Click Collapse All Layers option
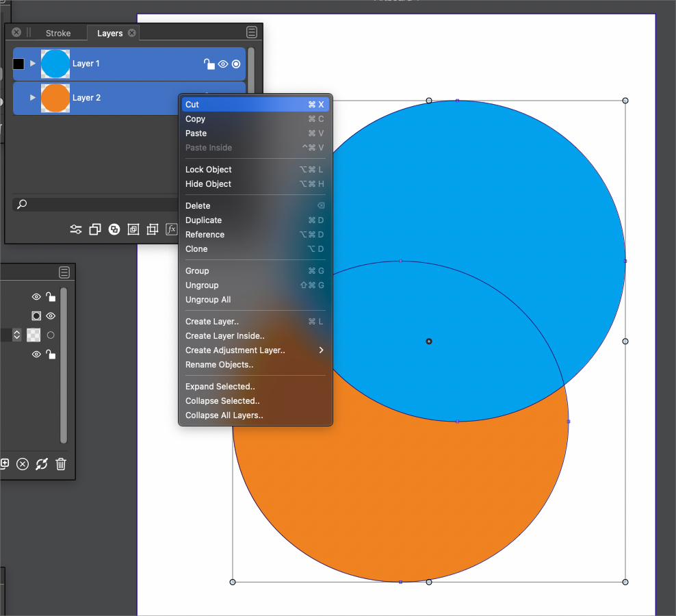676x616 pixels. point(224,415)
